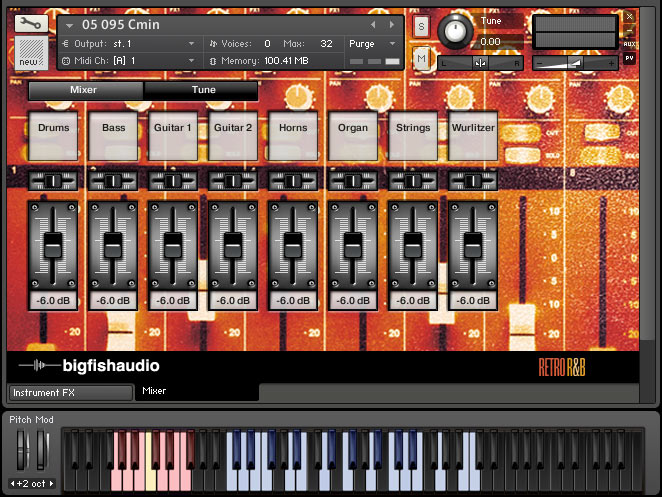This screenshot has width=662, height=497.
Task: Toggle the AUX sends button
Action: 629,43
